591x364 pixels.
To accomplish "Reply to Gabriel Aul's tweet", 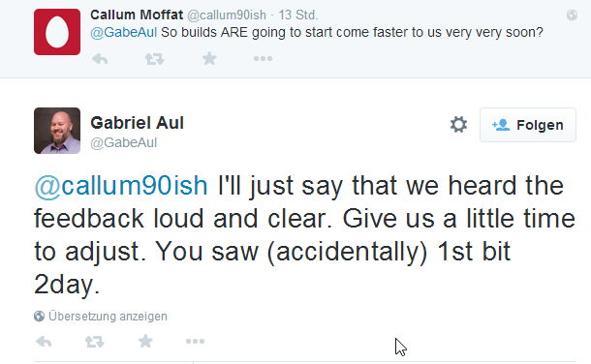I will (44, 342).
